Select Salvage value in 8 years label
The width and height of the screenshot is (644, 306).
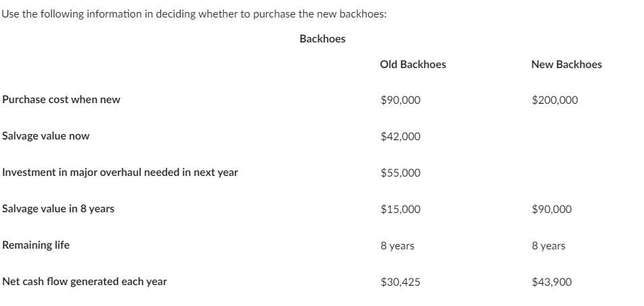click(58, 209)
